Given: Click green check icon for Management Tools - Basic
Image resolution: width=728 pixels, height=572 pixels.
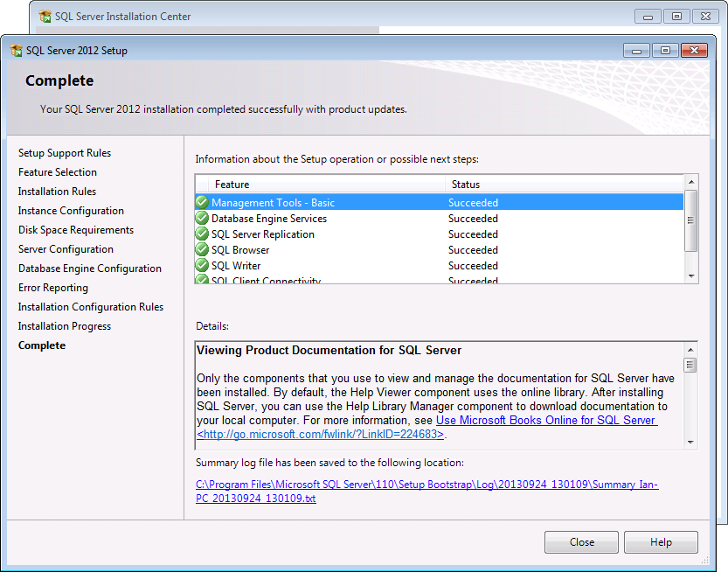Looking at the screenshot, I should [202, 202].
